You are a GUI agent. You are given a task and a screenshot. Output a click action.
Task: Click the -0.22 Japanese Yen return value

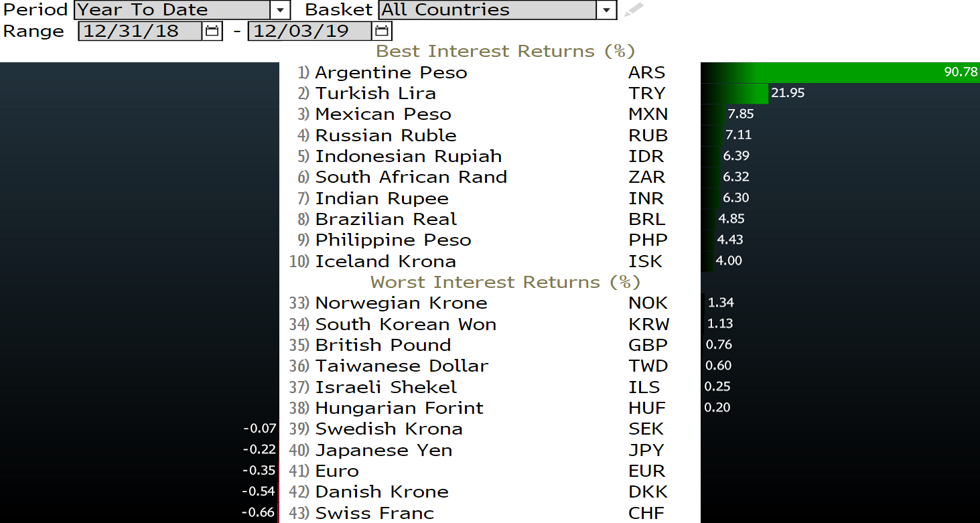point(260,449)
